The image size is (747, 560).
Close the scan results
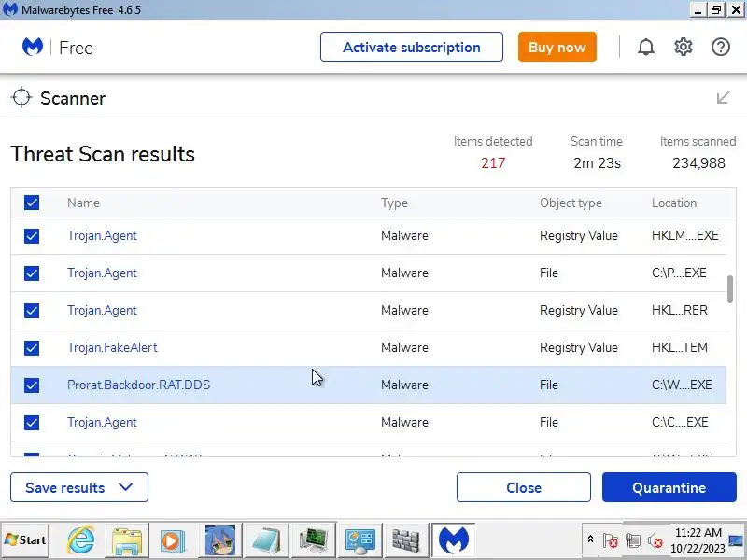coord(524,487)
